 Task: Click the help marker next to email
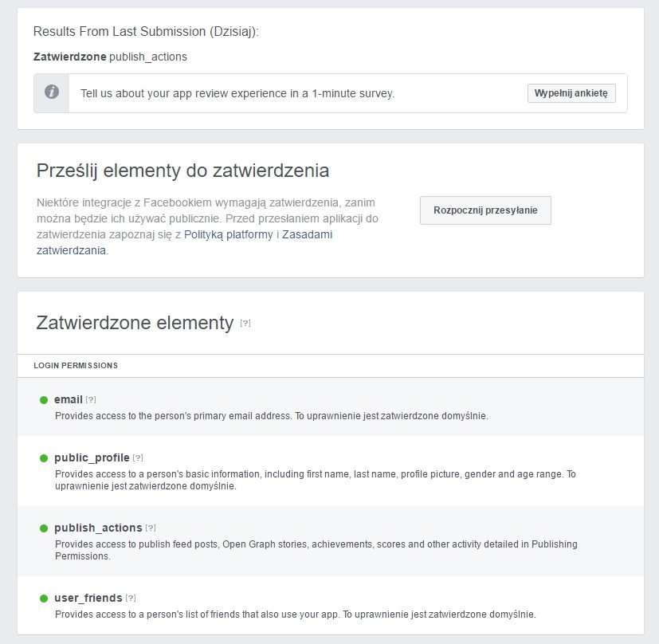(x=91, y=400)
